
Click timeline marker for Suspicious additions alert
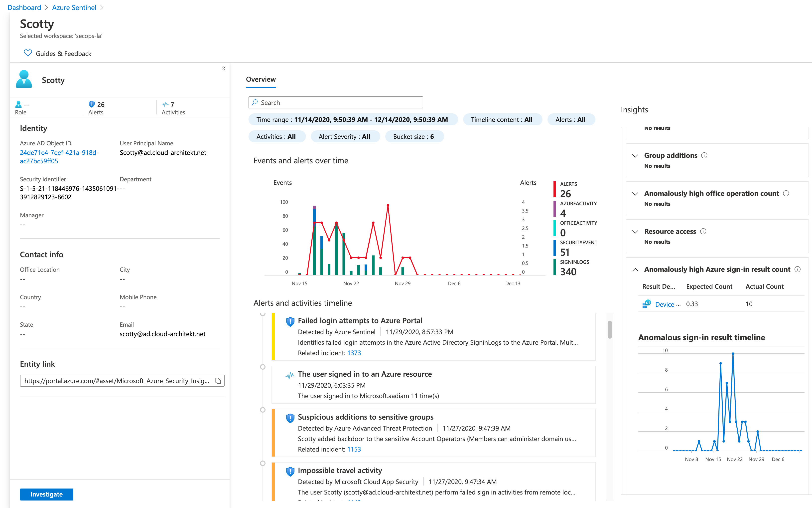(263, 410)
